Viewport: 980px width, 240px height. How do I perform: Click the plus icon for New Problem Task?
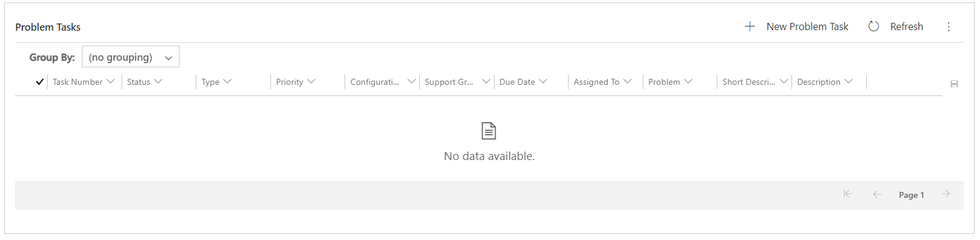[750, 26]
